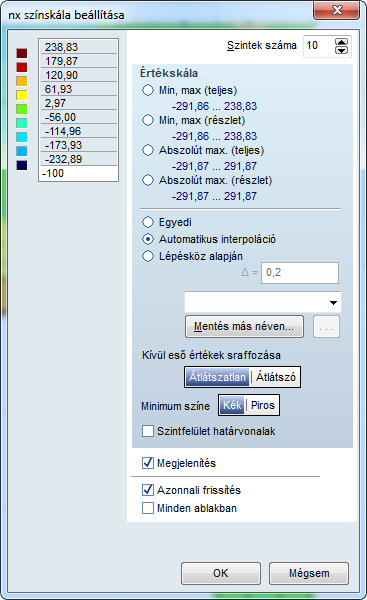Open the empty saved scale dropdown
The width and height of the screenshot is (367, 600).
(x=263, y=302)
